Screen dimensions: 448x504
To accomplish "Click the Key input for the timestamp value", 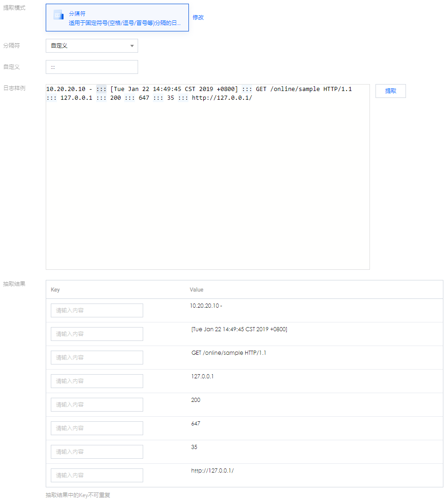I will [97, 334].
